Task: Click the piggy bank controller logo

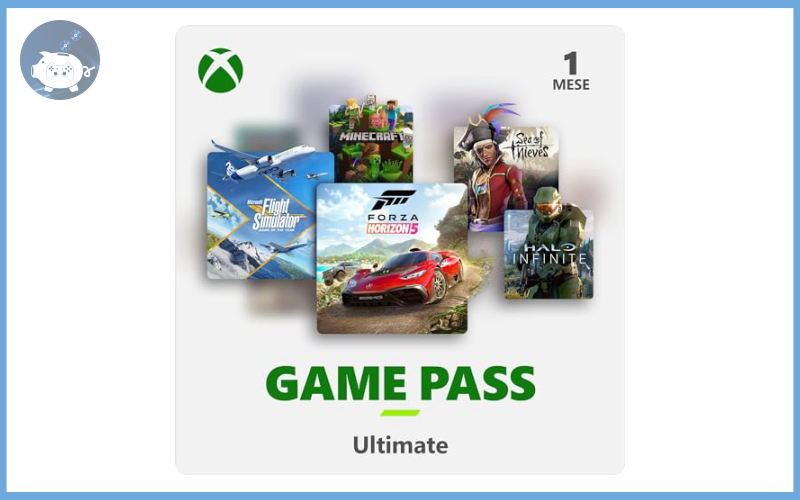Action: (x=60, y=60)
